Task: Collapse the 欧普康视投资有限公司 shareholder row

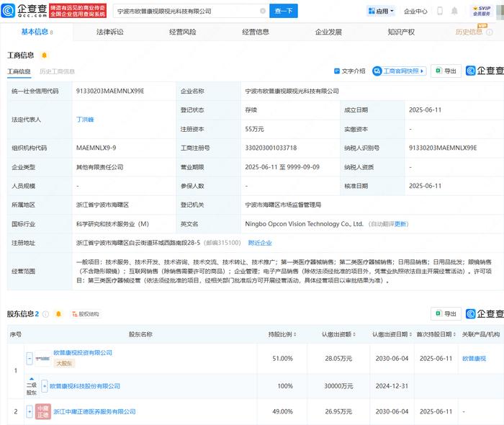Action: click(30, 358)
